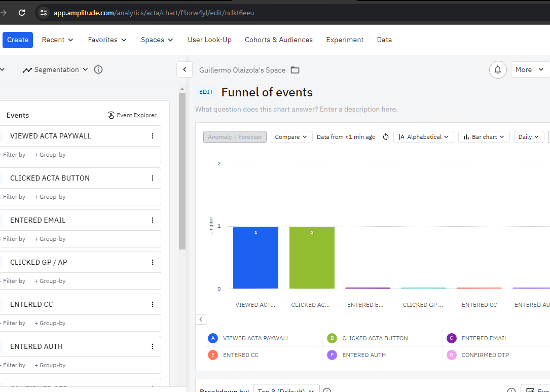Viewport: 550px width, 392px height.
Task: Click the refresh data icon
Action: [x=385, y=137]
